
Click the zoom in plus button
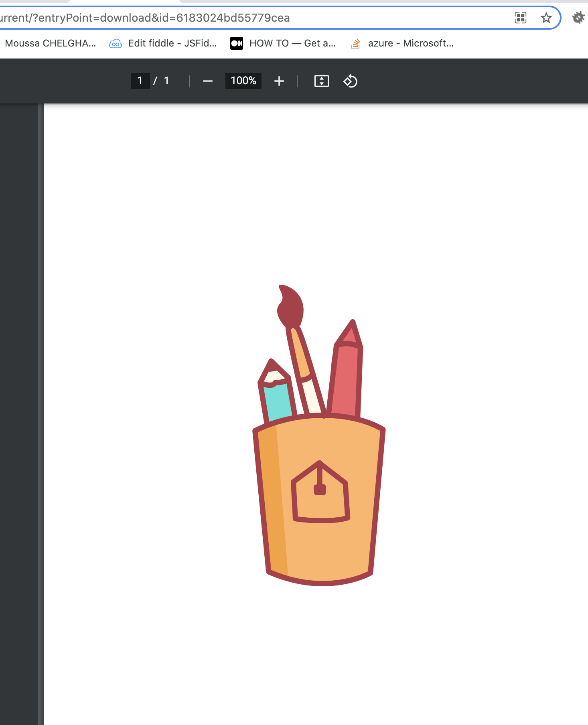279,81
